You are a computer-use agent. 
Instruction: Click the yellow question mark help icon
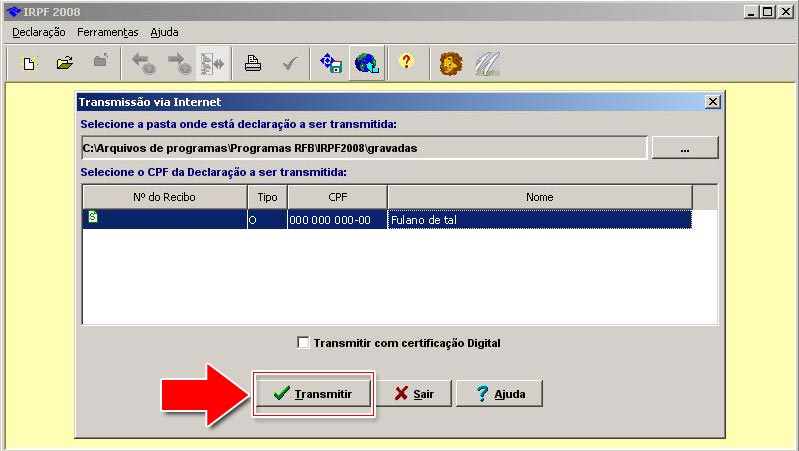click(405, 63)
